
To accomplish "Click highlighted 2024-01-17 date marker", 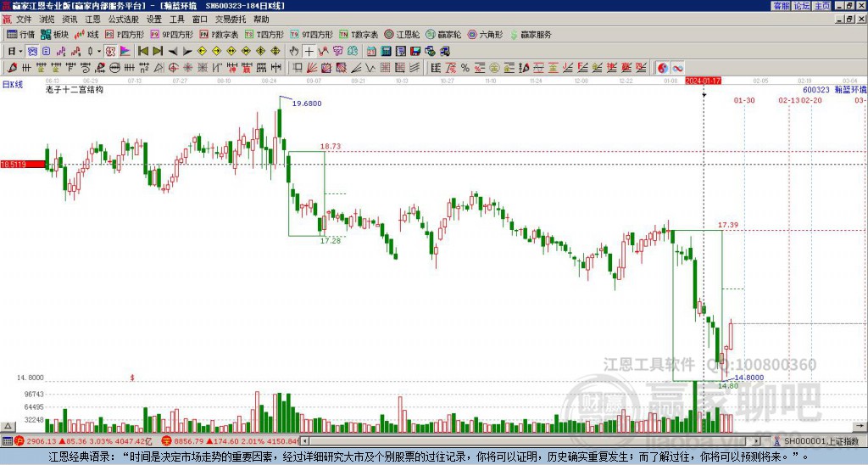I will 703,81.
